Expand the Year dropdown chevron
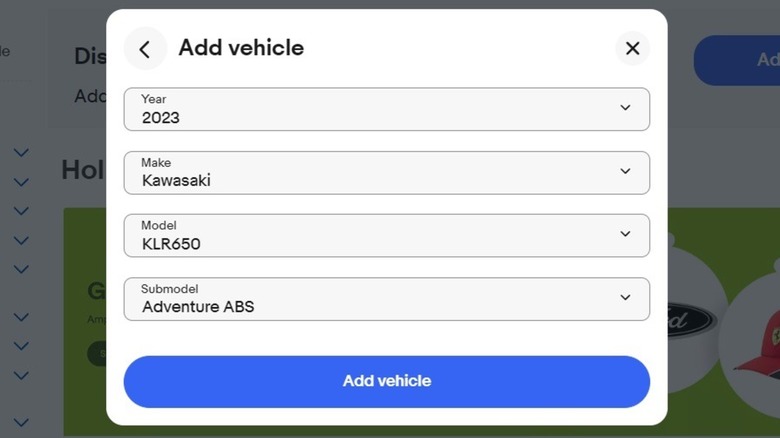This screenshot has height=438, width=780. pos(625,108)
